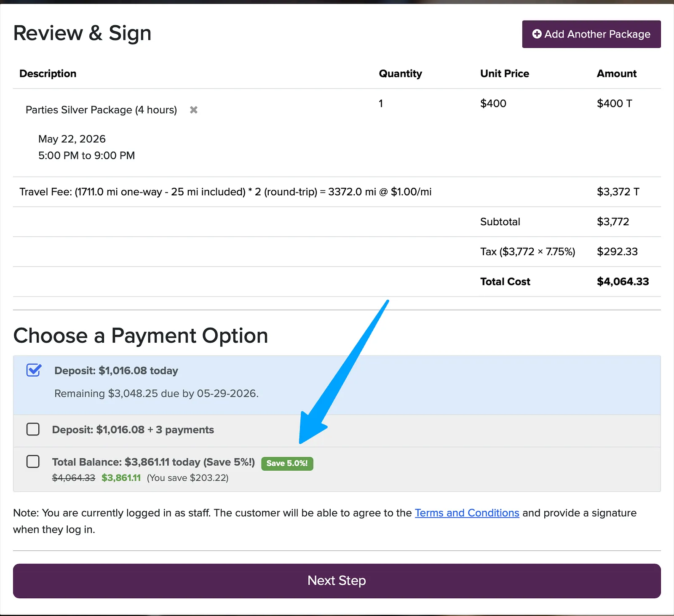
Task: Click the Travel Fee line description
Action: pos(225,192)
